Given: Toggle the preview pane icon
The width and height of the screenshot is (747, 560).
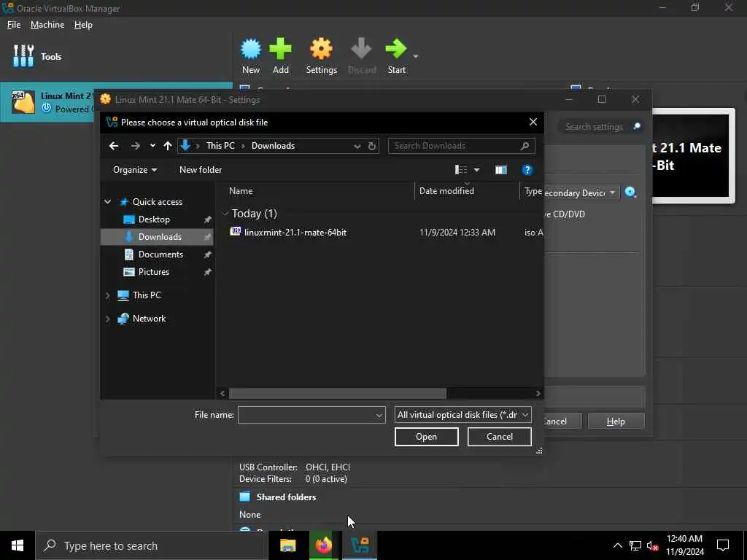Looking at the screenshot, I should coord(500,170).
